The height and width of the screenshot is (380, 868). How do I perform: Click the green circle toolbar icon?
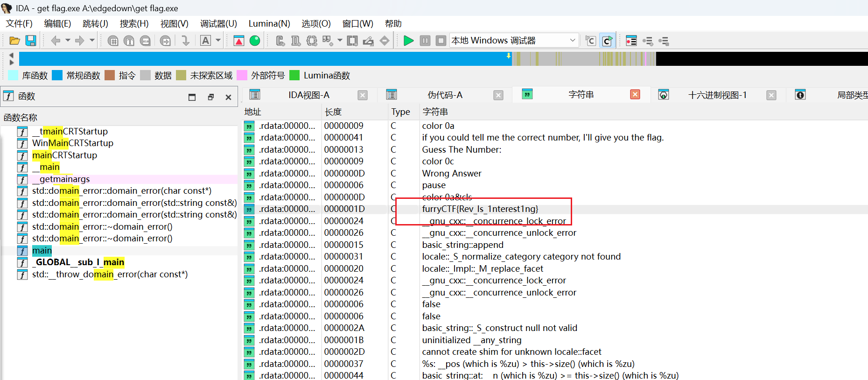255,41
